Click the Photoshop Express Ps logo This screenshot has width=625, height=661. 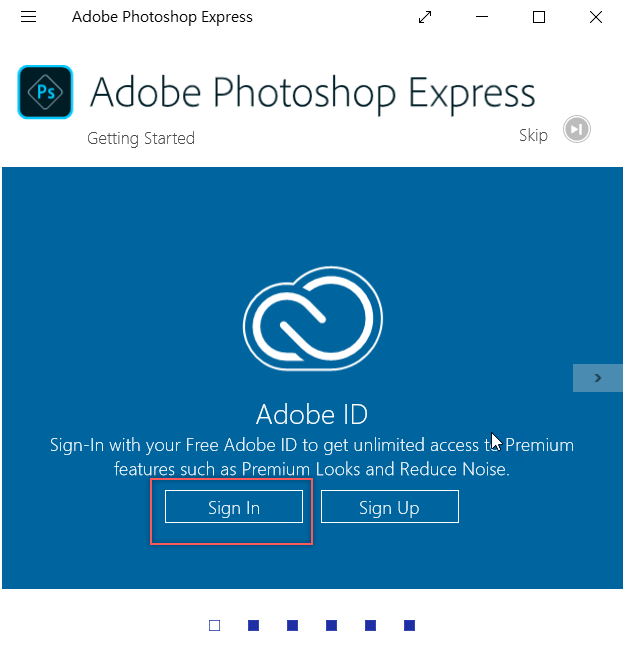click(x=45, y=92)
